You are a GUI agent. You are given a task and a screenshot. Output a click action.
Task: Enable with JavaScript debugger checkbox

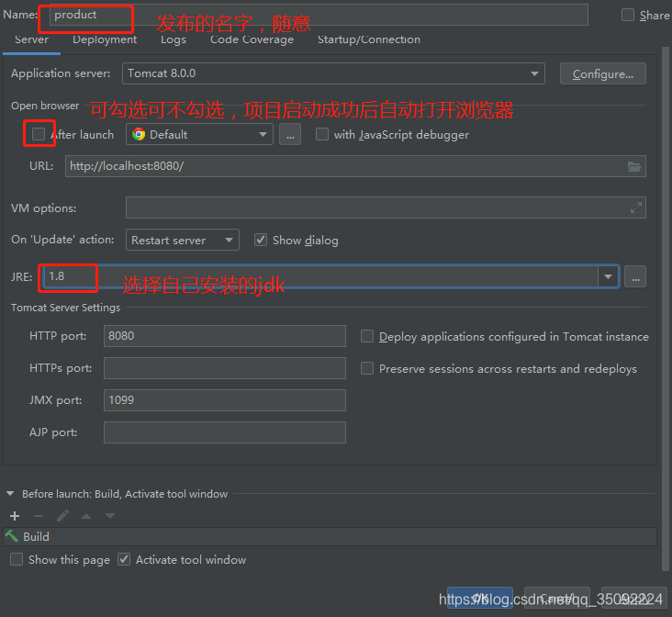(x=322, y=134)
